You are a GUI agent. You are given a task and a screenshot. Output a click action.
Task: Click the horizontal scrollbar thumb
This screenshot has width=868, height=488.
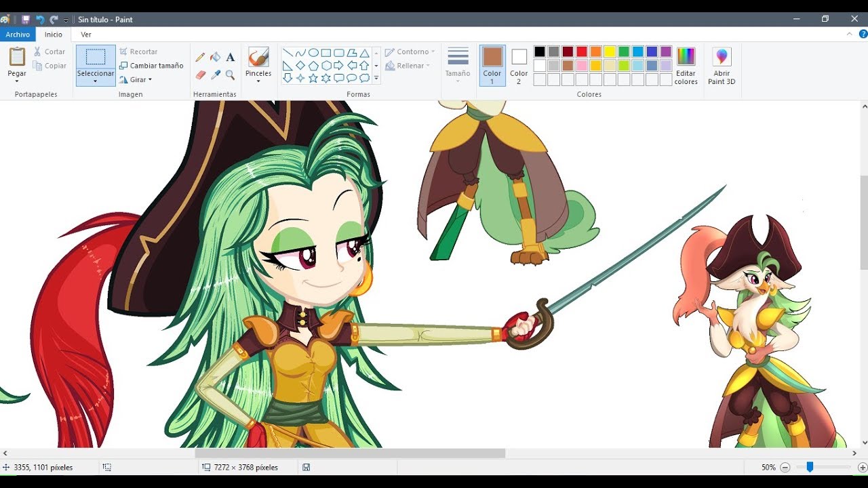pyautogui.click(x=350, y=453)
